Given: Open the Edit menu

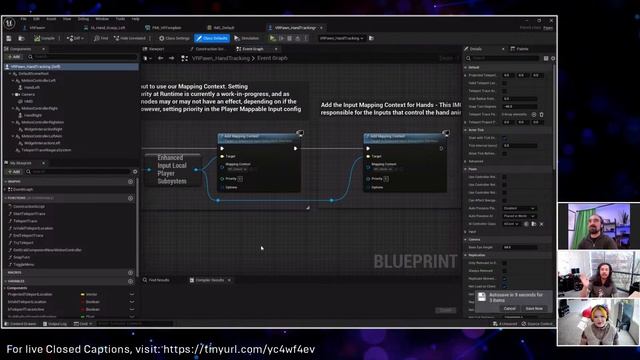Looking at the screenshot, I should point(36,19).
